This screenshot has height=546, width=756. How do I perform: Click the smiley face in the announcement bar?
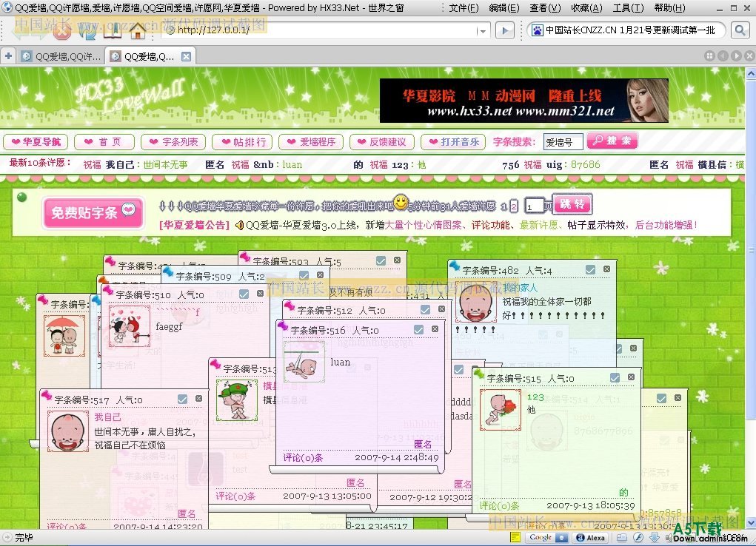click(x=401, y=203)
